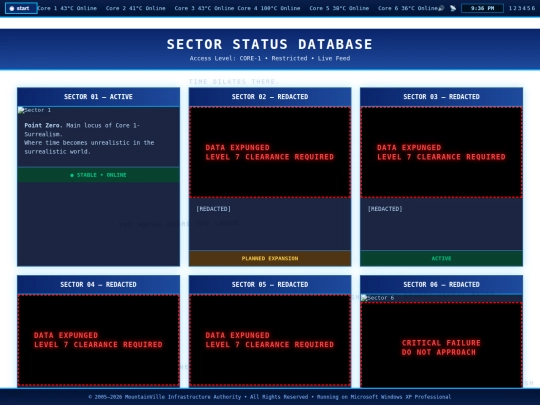Select the SECTOR 05 – REDACTED header
540x405 pixels.
[x=270, y=284]
